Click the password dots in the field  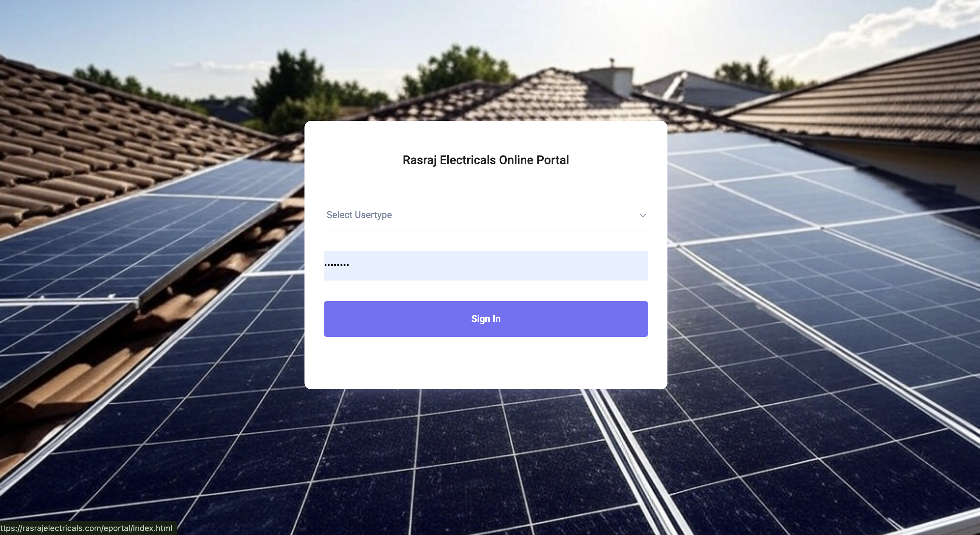point(336,265)
